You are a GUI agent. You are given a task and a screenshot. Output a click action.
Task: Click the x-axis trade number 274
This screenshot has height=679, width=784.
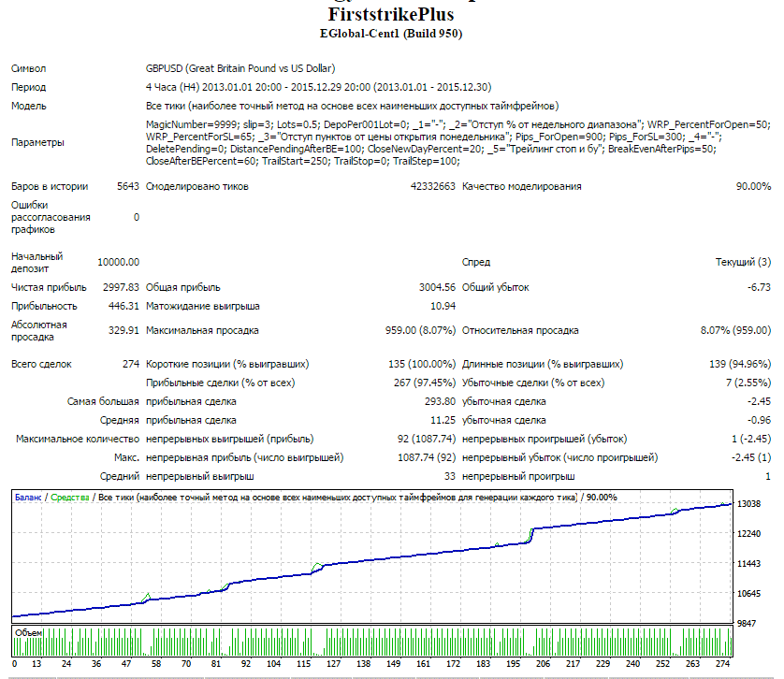tap(722, 664)
